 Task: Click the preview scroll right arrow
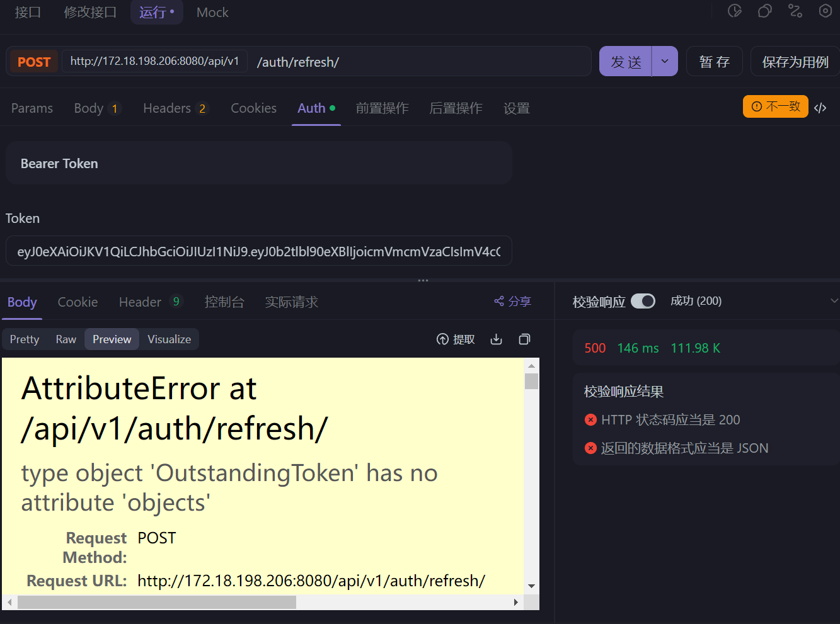tap(516, 603)
